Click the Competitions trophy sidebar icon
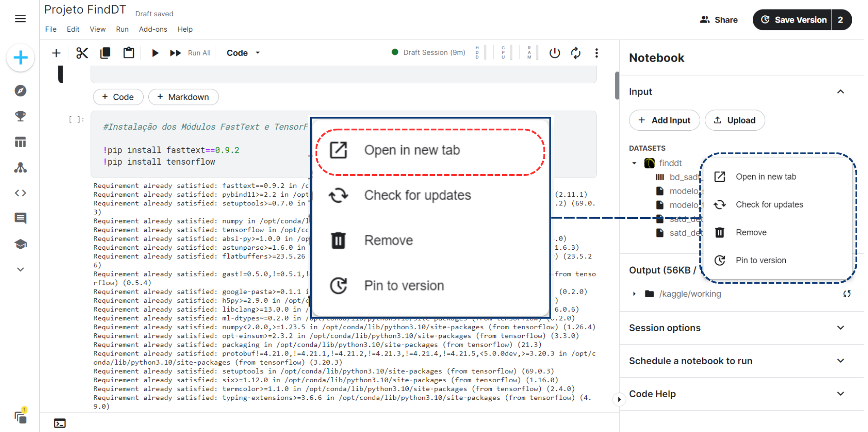The image size is (868, 432). tap(20, 116)
